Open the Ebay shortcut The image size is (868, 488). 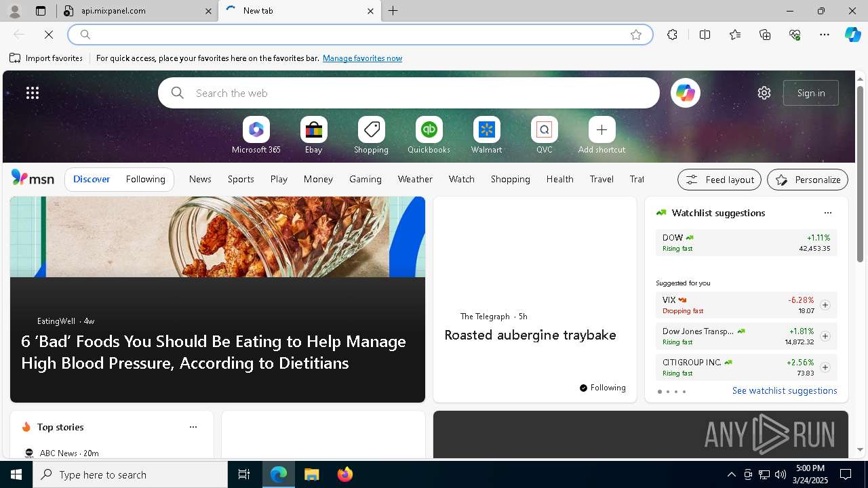[x=313, y=136]
